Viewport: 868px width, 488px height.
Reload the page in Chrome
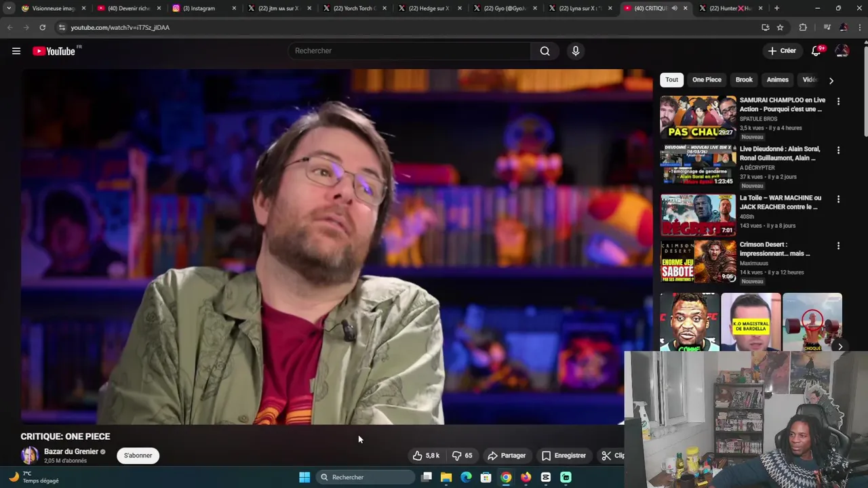[x=42, y=27]
